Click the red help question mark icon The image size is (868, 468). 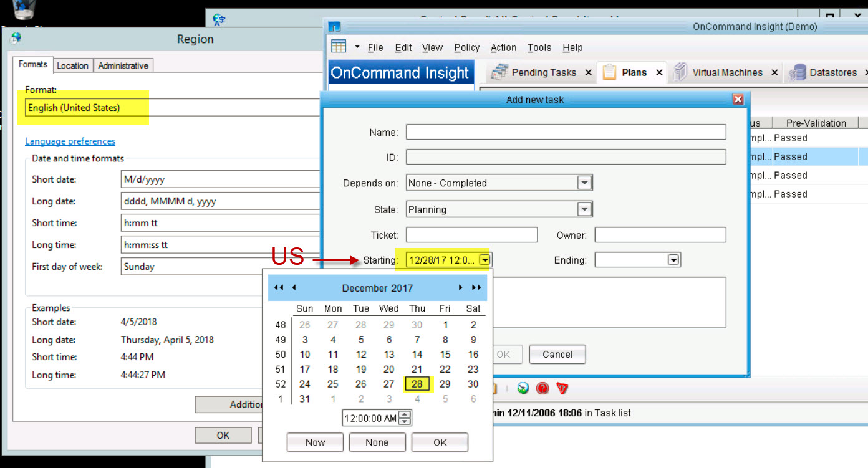coord(542,388)
